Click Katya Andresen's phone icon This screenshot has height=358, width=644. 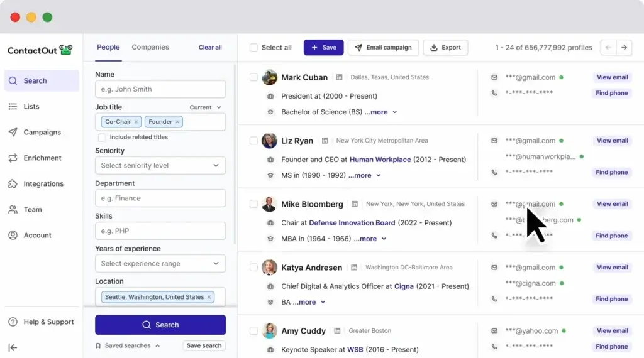coord(494,299)
